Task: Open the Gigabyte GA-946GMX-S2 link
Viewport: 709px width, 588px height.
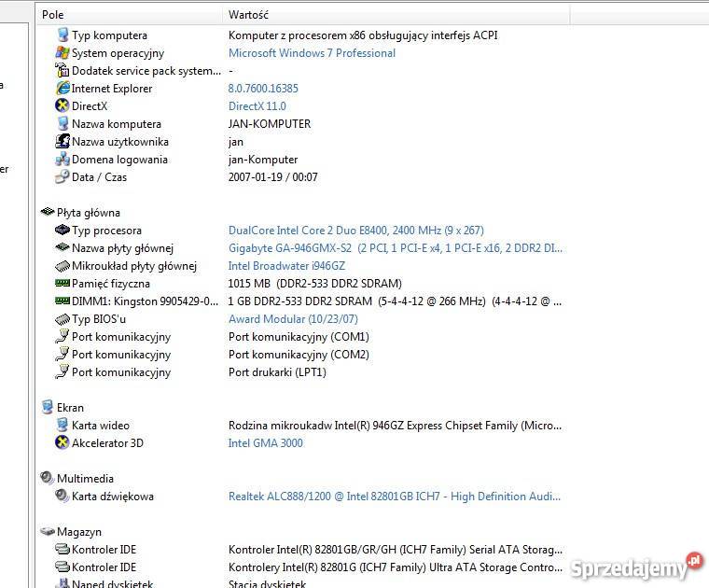Action: pos(396,248)
